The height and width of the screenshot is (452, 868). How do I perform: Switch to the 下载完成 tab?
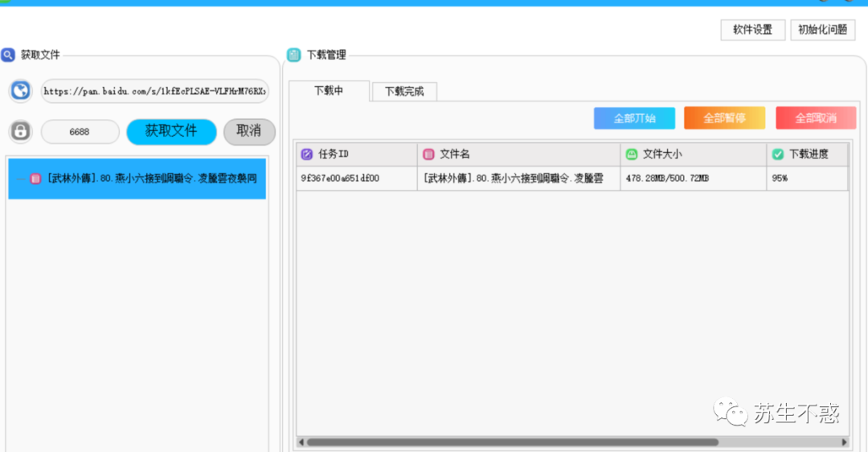404,92
